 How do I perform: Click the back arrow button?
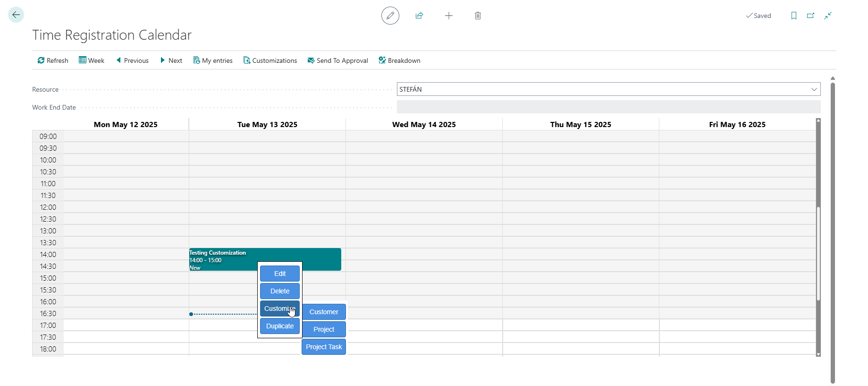point(16,15)
